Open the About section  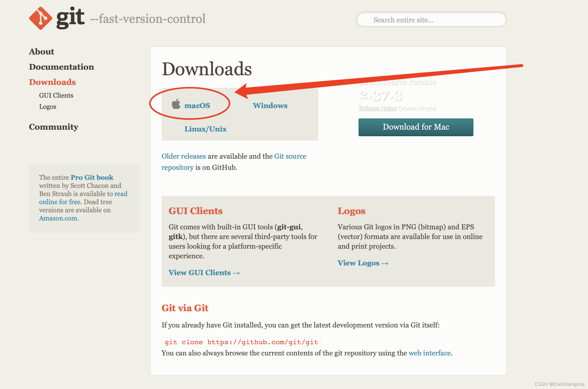pos(41,52)
